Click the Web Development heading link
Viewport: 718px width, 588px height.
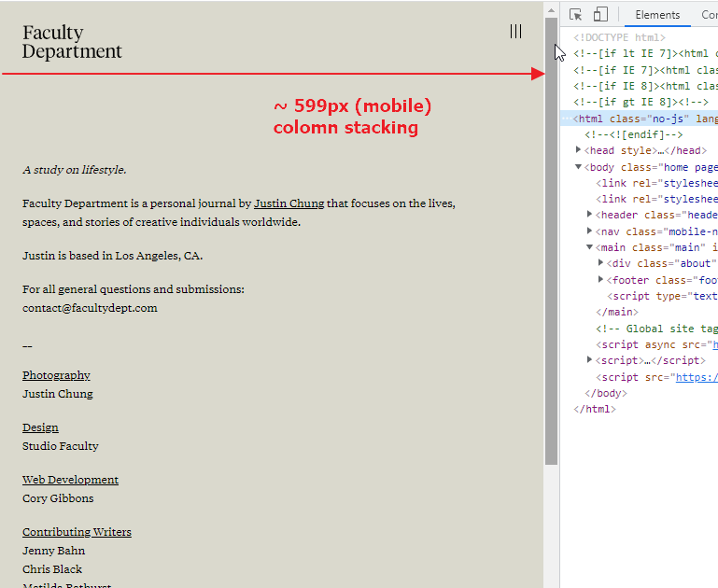click(x=71, y=480)
